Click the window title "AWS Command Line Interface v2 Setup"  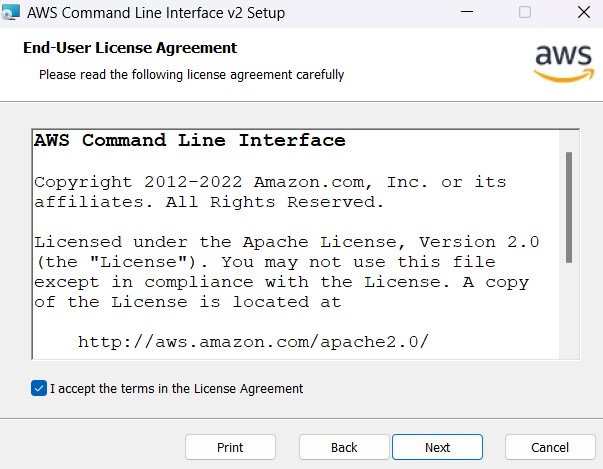156,14
